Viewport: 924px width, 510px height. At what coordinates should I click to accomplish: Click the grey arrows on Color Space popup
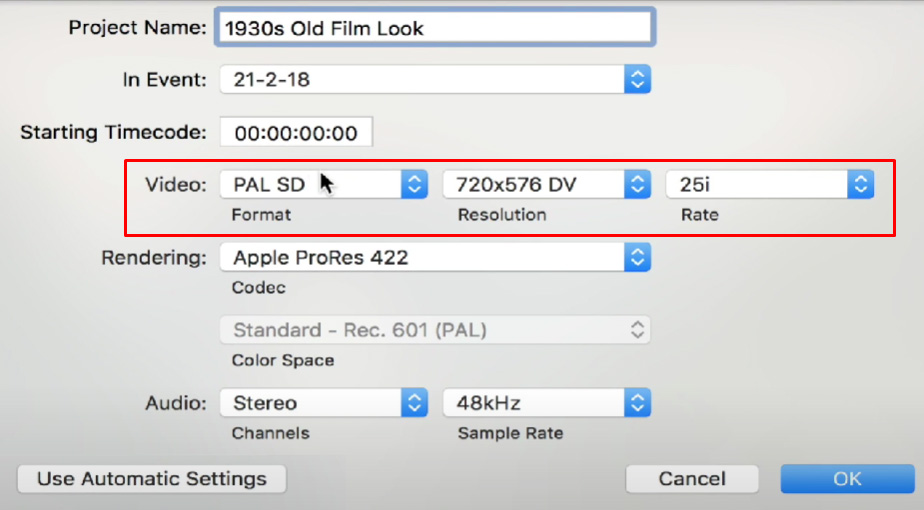637,330
